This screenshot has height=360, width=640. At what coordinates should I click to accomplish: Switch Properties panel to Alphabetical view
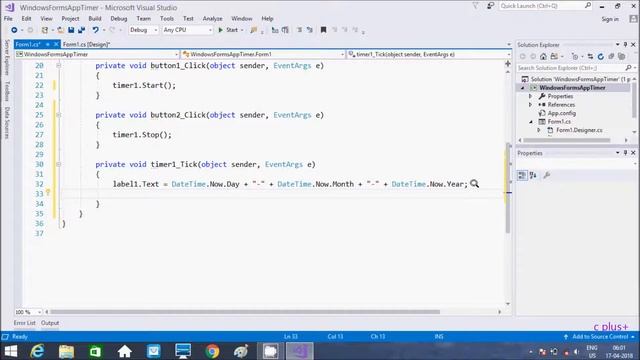click(x=533, y=176)
